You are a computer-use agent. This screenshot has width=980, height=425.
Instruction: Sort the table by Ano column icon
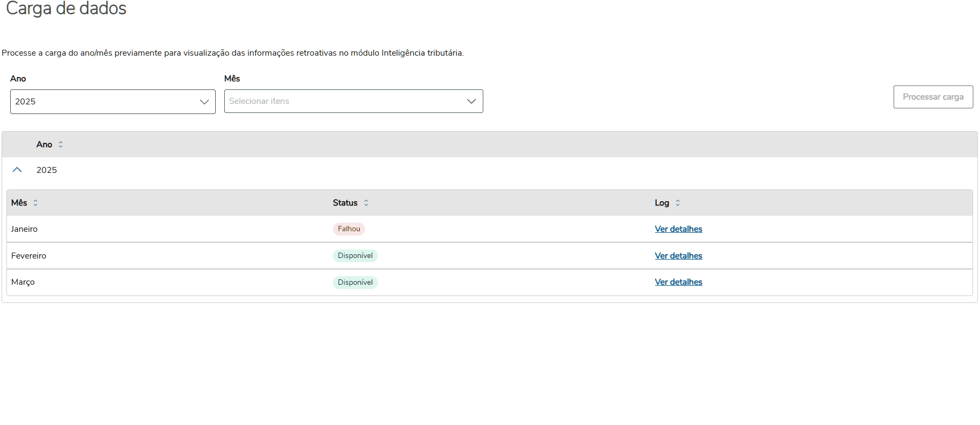[x=60, y=145]
